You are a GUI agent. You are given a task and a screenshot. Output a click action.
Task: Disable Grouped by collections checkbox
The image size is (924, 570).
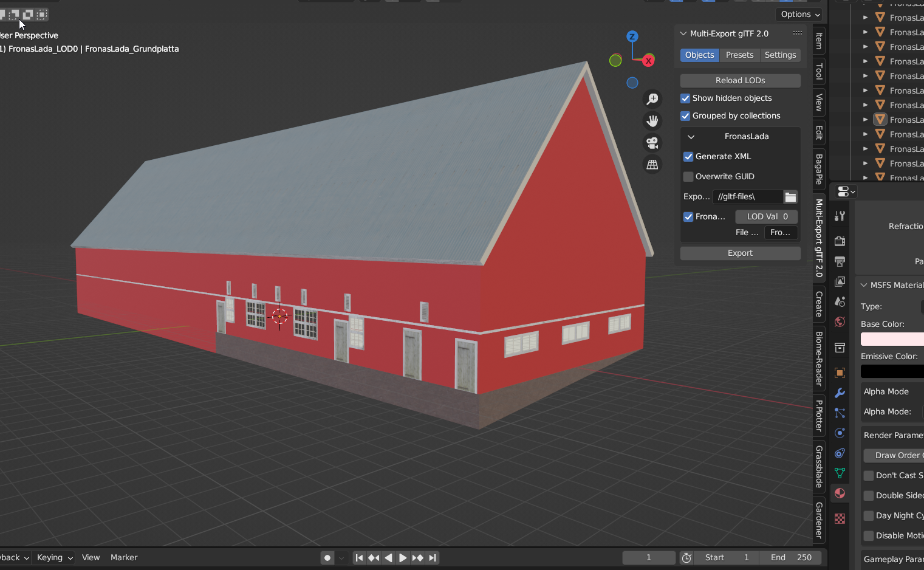point(685,116)
